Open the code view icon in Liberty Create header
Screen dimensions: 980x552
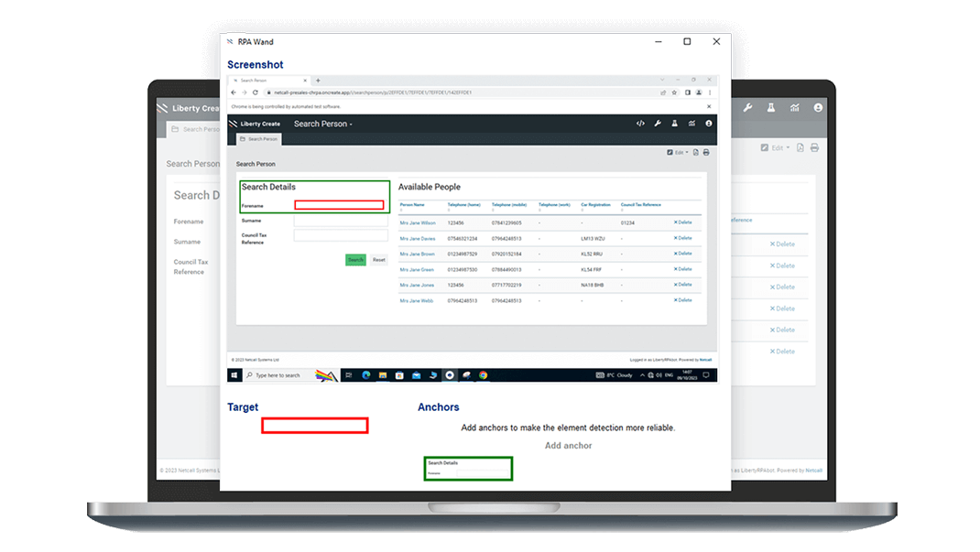[640, 123]
